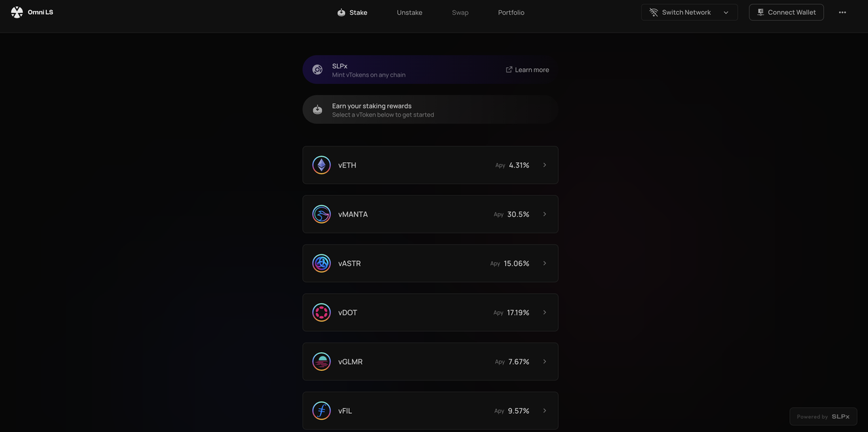
Task: Open the Switch Network dropdown
Action: [x=690, y=12]
